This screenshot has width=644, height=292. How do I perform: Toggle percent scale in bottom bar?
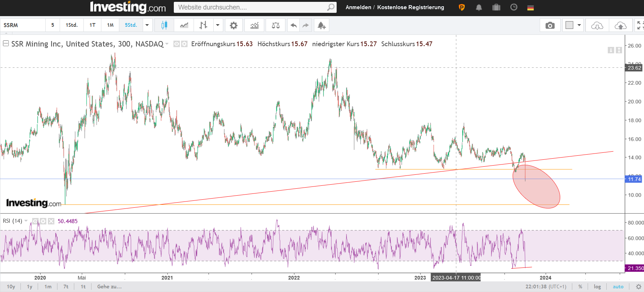pos(580,287)
